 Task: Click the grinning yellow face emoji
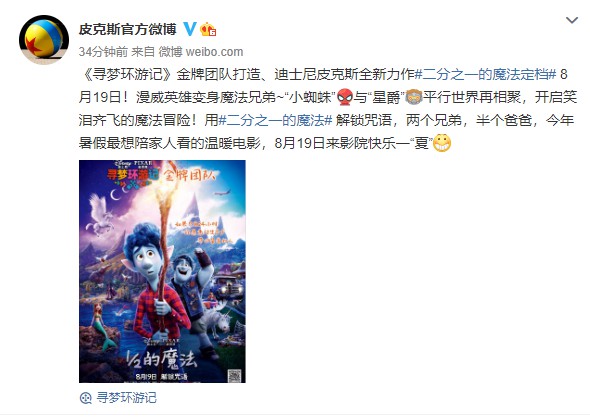pos(442,143)
